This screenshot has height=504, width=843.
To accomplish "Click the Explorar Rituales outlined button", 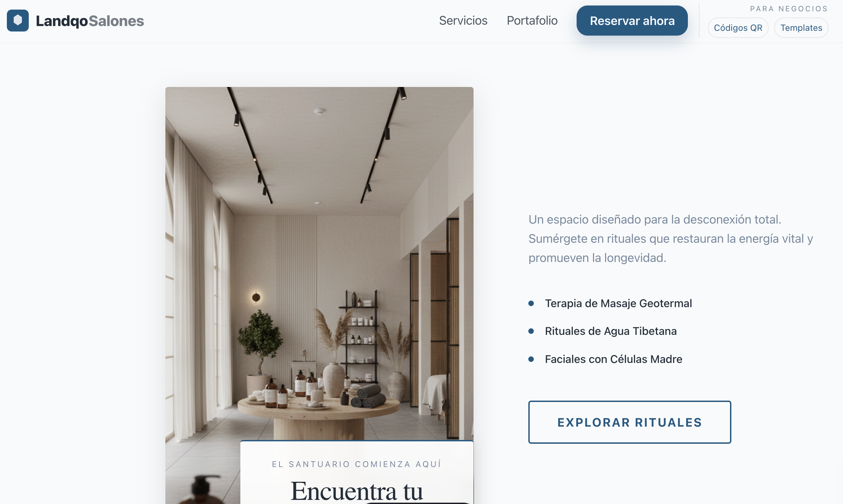I will pos(630,422).
